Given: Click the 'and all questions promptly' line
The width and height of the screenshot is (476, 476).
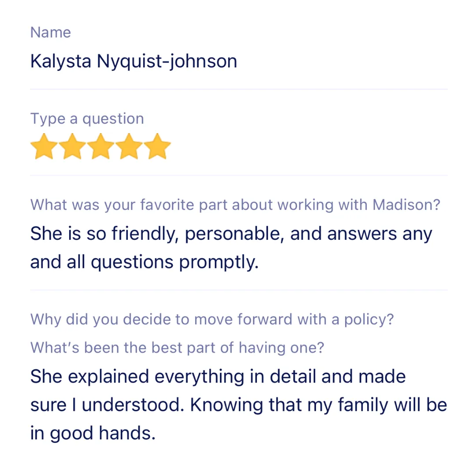Looking at the screenshot, I should (145, 262).
